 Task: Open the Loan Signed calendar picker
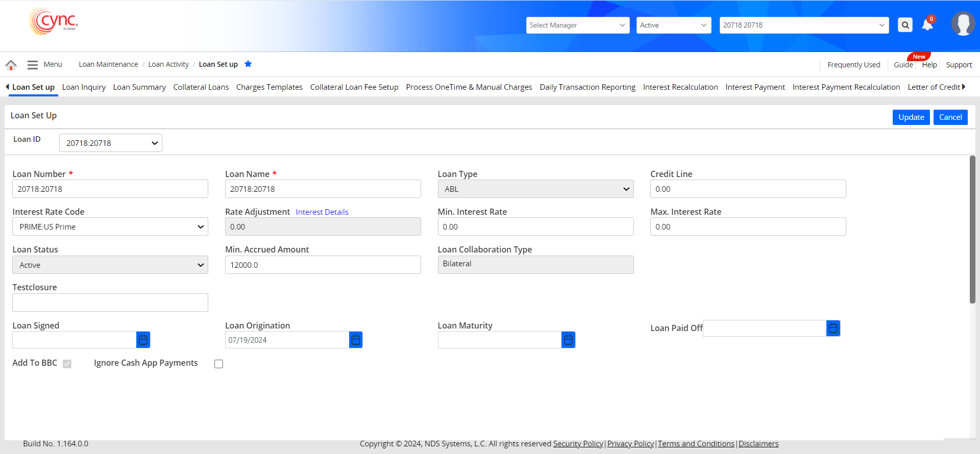pyautogui.click(x=143, y=340)
